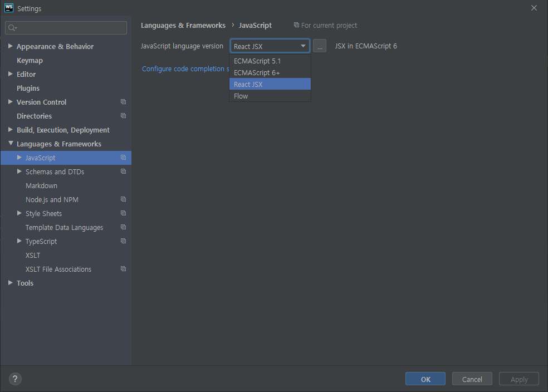This screenshot has height=392, width=548.
Task: Click the Cancel button
Action: (x=472, y=379)
